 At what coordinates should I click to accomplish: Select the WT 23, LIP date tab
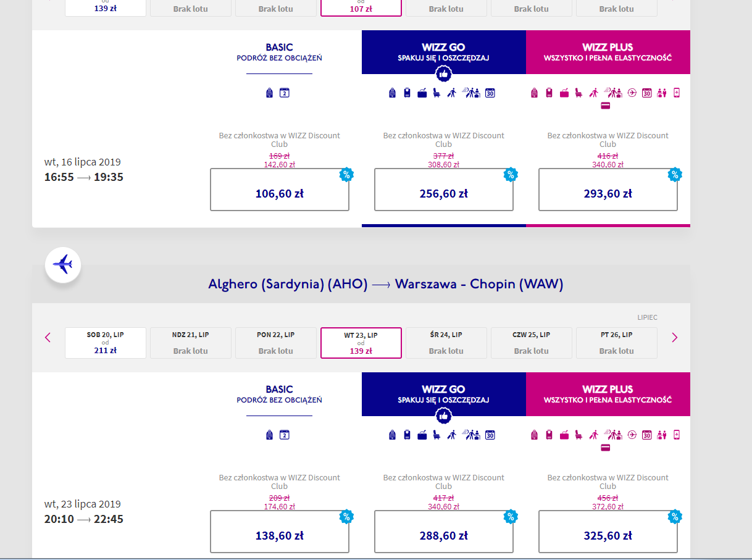(x=361, y=343)
